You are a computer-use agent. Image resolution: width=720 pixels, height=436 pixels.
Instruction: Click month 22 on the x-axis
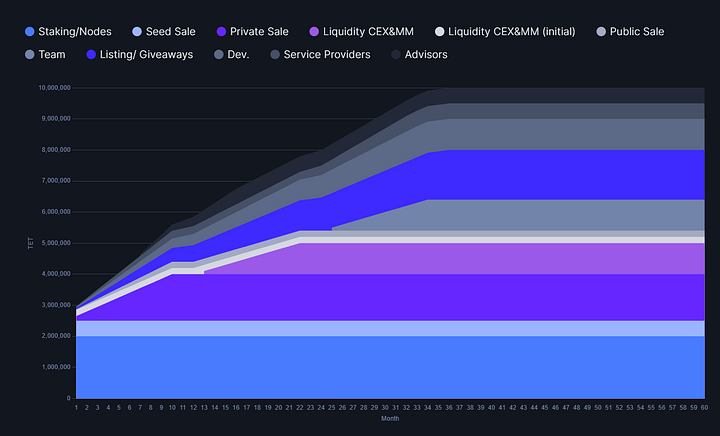(300, 408)
